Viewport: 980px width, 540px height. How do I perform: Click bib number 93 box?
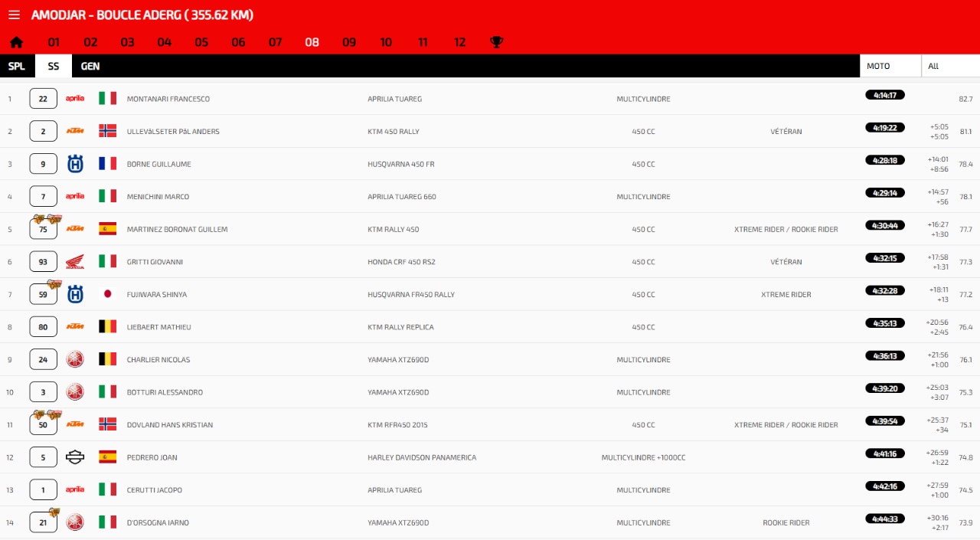pos(43,262)
